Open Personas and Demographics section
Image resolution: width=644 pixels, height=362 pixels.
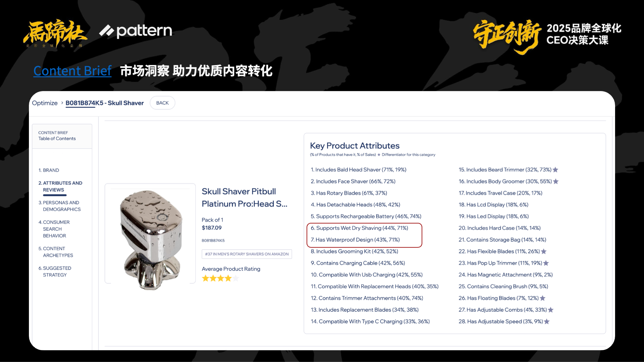click(x=60, y=206)
